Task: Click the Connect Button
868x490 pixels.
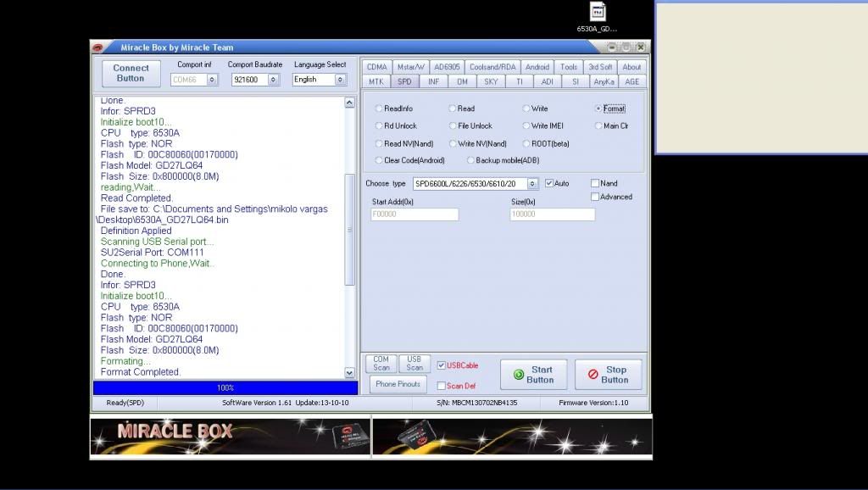Action: click(x=131, y=73)
